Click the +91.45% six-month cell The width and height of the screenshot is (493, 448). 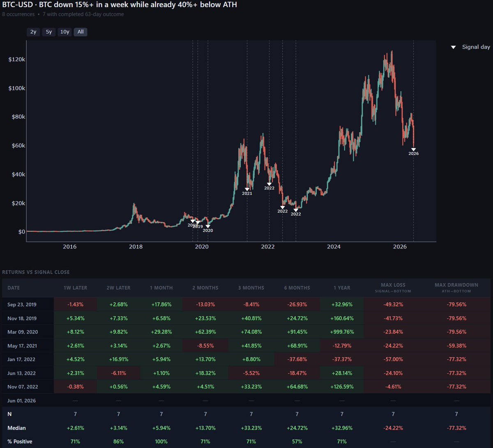pyautogui.click(x=297, y=332)
